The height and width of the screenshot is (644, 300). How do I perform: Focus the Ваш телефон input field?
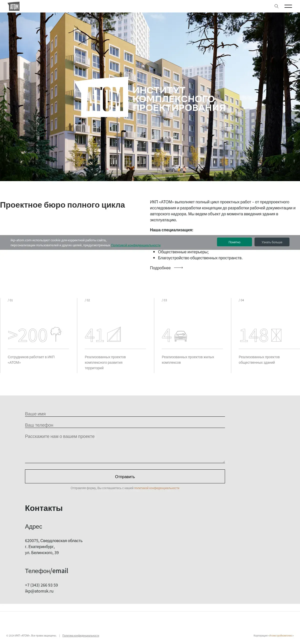click(x=125, y=425)
